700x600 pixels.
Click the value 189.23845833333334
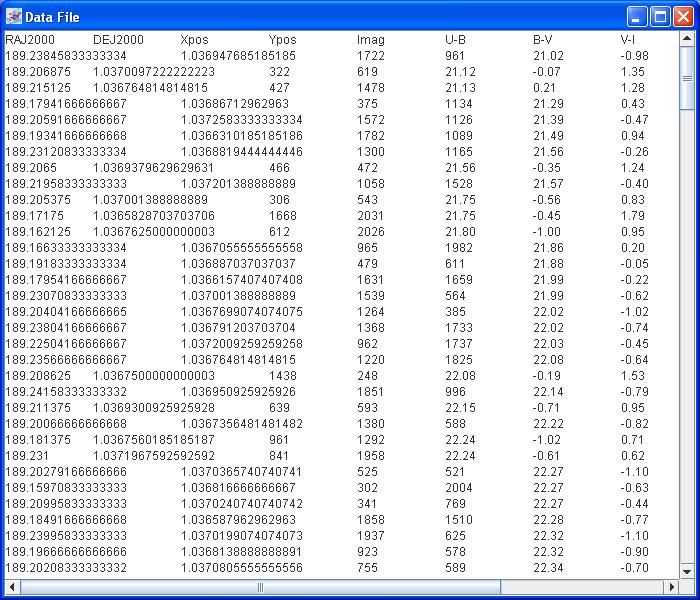coord(66,56)
